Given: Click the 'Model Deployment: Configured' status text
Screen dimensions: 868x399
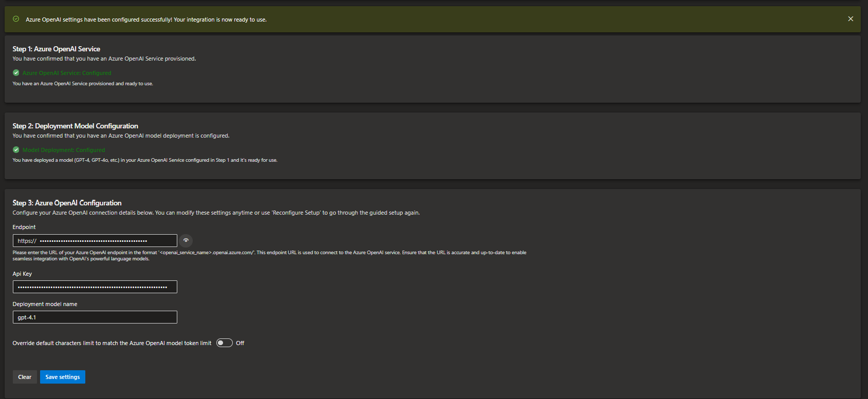Looking at the screenshot, I should (64, 150).
